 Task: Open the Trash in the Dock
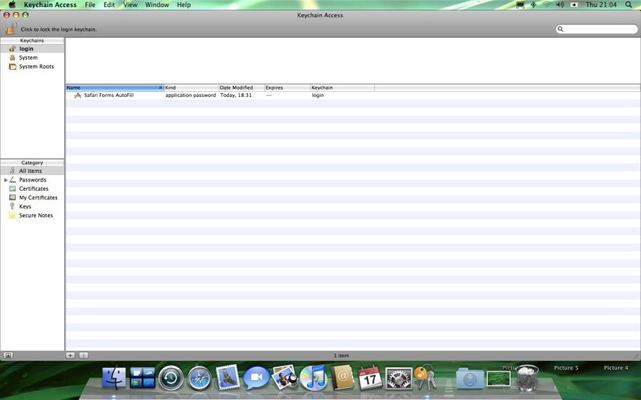click(527, 378)
